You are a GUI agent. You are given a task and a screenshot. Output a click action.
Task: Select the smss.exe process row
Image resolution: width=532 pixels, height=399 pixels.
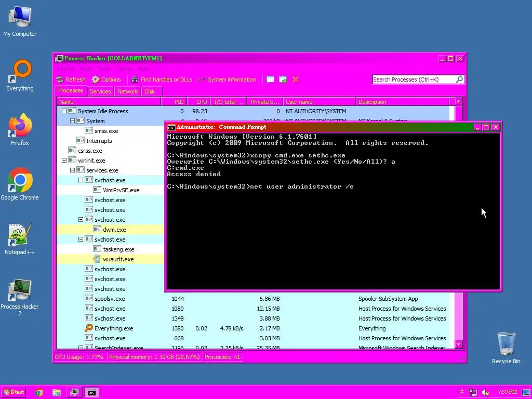pos(110,130)
